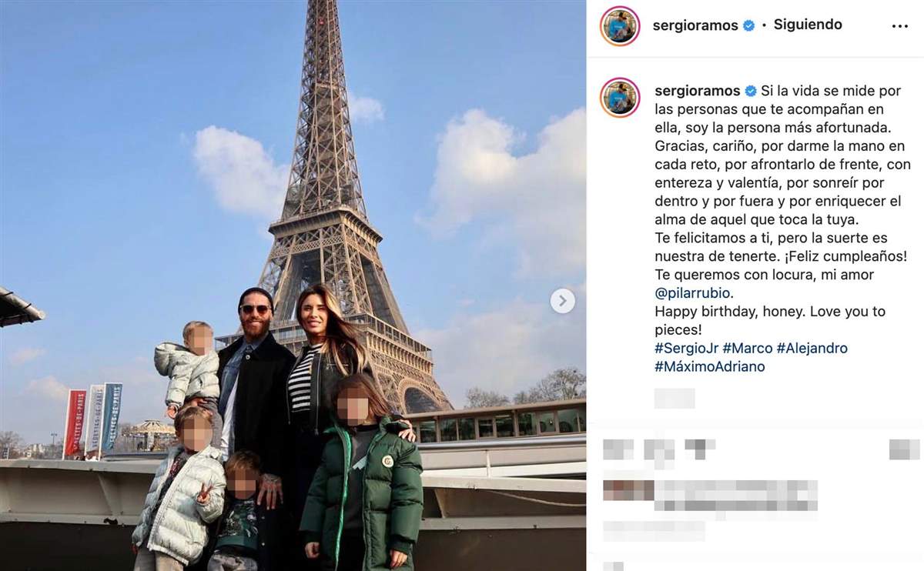Image resolution: width=924 pixels, height=571 pixels.
Task: Click the family photo at the Eiffel Tower
Action: (x=293, y=285)
